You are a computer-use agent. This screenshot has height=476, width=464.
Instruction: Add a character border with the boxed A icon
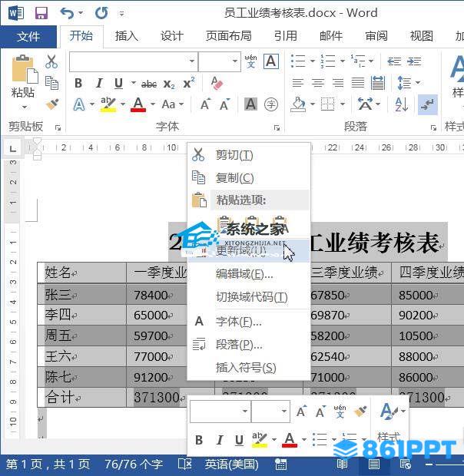(x=271, y=61)
